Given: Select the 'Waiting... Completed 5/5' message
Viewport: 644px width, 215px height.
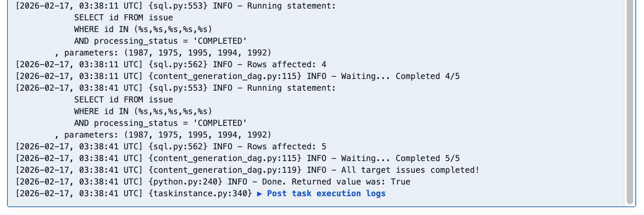Looking at the screenshot, I should (400, 159).
